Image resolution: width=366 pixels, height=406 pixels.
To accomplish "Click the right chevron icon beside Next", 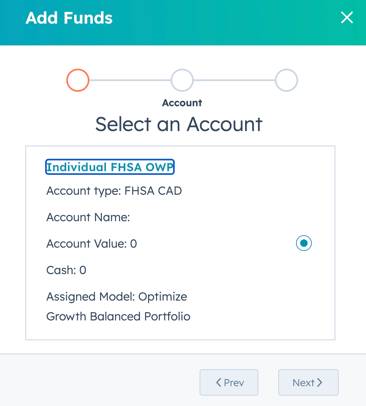I will coord(319,382).
